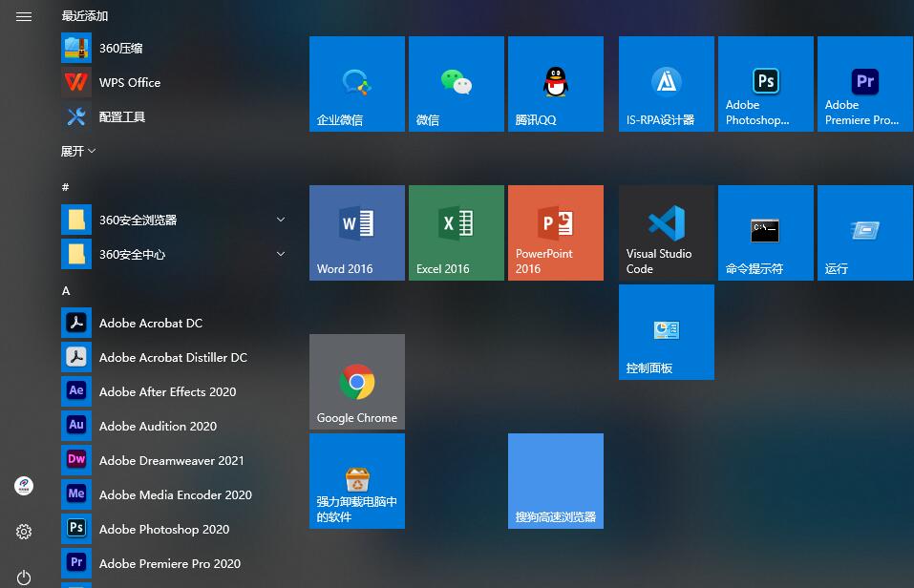Click the # section letter header

click(x=65, y=187)
